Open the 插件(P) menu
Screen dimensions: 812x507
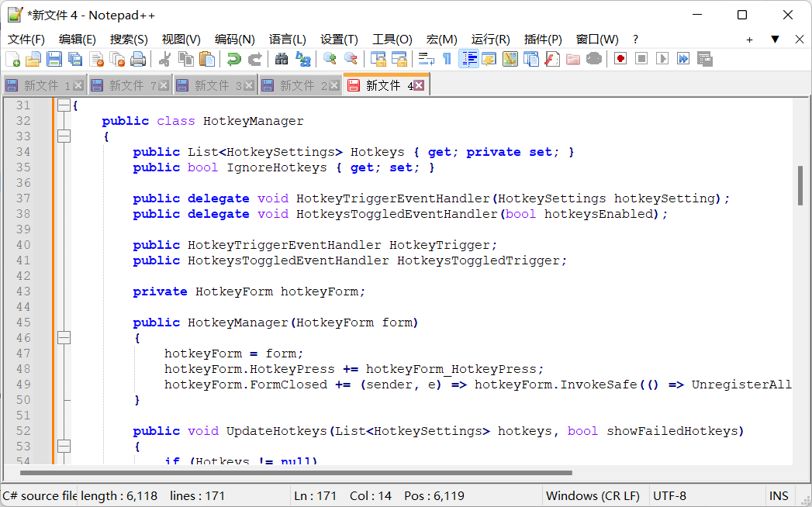coord(543,40)
